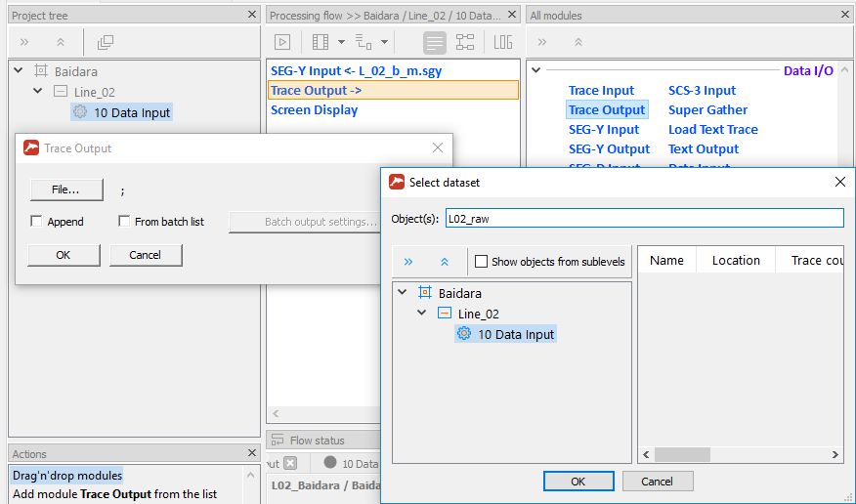This screenshot has width=856, height=504.
Task: Click the Flow status panel icon
Action: coord(278,440)
